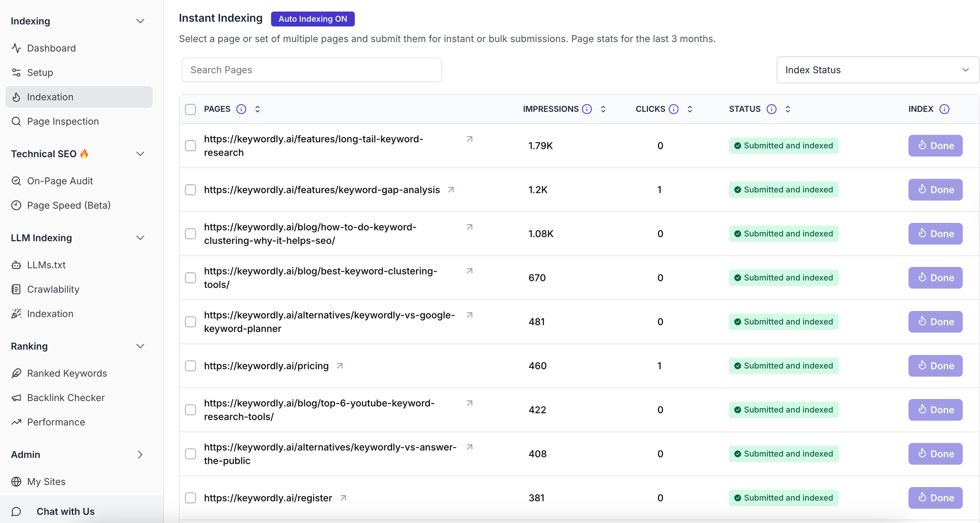
Task: Click the 1.79K impressions value
Action: click(540, 146)
